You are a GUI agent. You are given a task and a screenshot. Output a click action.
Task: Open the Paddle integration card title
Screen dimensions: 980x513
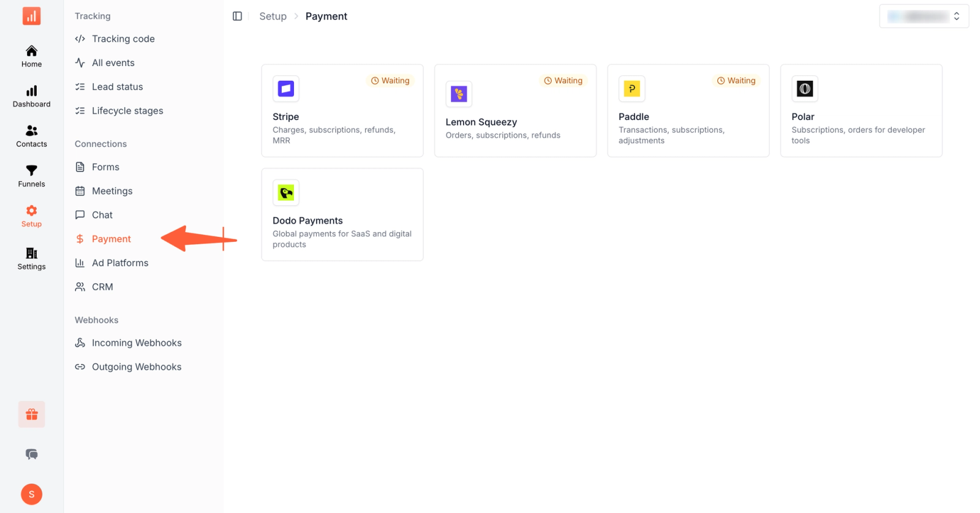coord(633,116)
